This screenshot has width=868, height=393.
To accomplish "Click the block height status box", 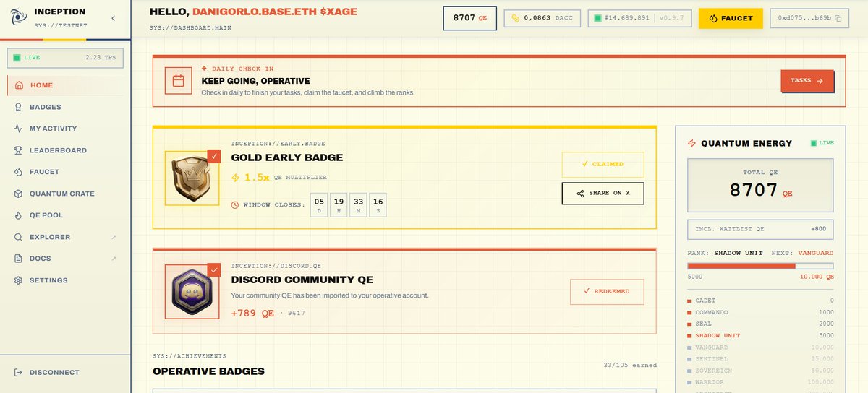I will pos(640,18).
